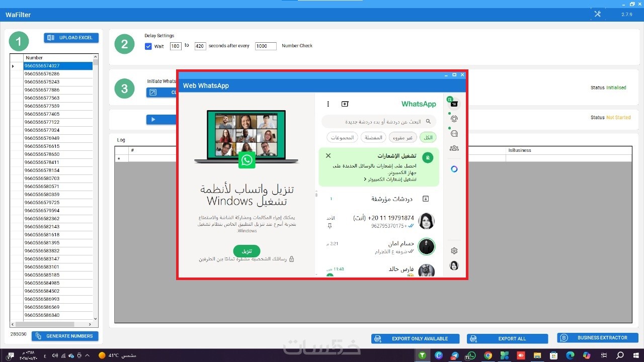
Task: Open WhatsApp chats tab icon in sidebar
Action: [x=454, y=104]
